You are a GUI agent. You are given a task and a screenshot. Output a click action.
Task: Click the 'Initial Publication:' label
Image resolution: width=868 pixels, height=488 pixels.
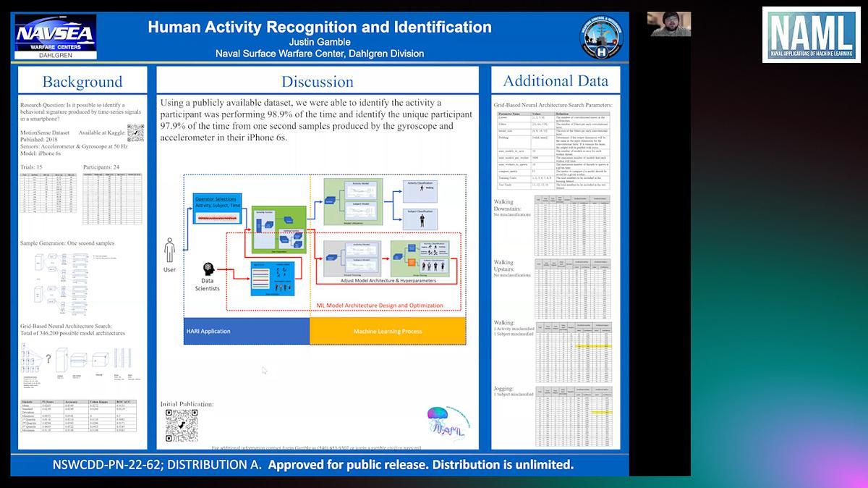coord(187,404)
